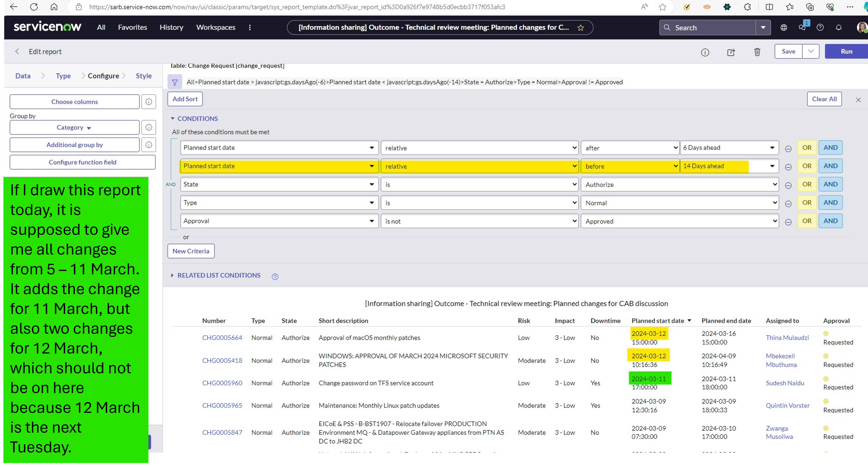Click info icon beside Additional group by
868x467 pixels.
(x=149, y=145)
